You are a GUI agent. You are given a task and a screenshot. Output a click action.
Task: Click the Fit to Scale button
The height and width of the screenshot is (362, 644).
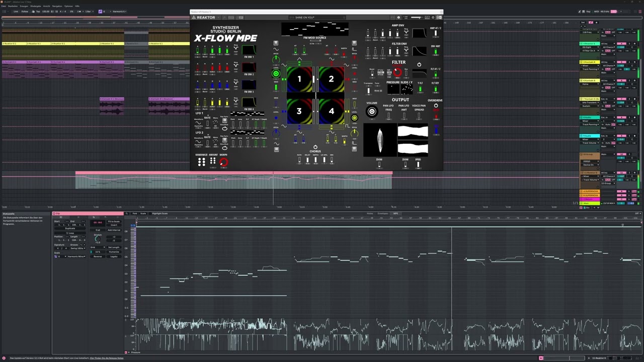[114, 222]
